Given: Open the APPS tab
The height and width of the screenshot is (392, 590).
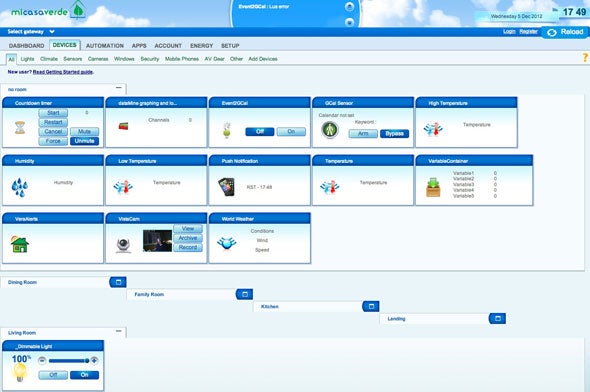Looking at the screenshot, I should click(x=139, y=46).
